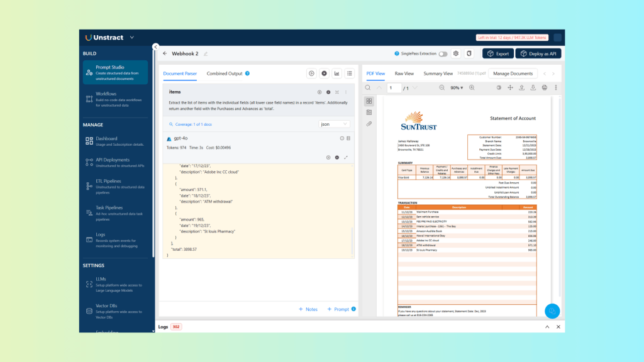
Task: Open the json output format dropdown
Action: [334, 124]
